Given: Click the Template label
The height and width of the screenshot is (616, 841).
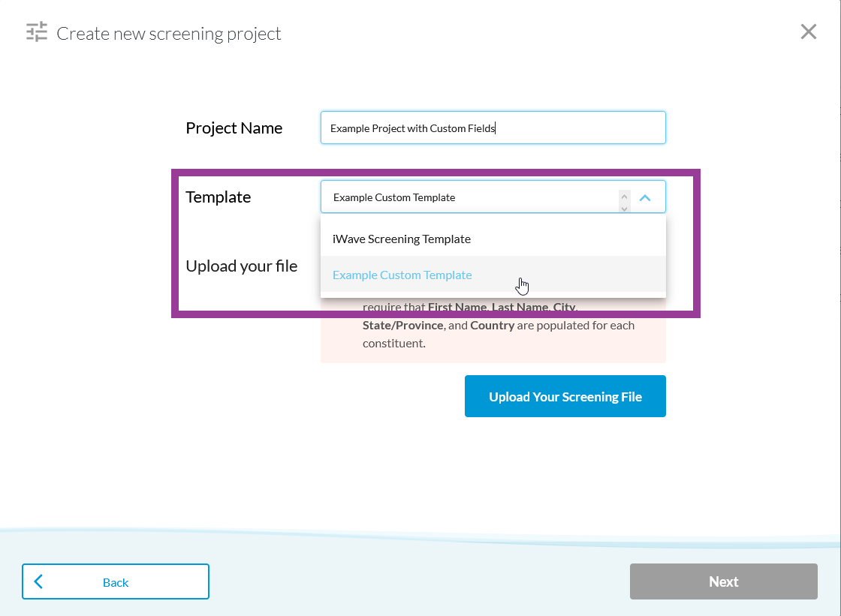Looking at the screenshot, I should coord(218,197).
